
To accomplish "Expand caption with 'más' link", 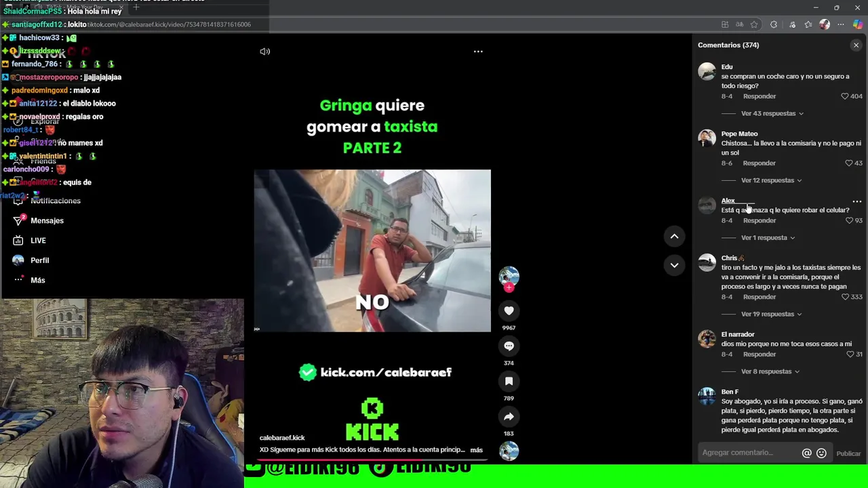I will click(477, 450).
